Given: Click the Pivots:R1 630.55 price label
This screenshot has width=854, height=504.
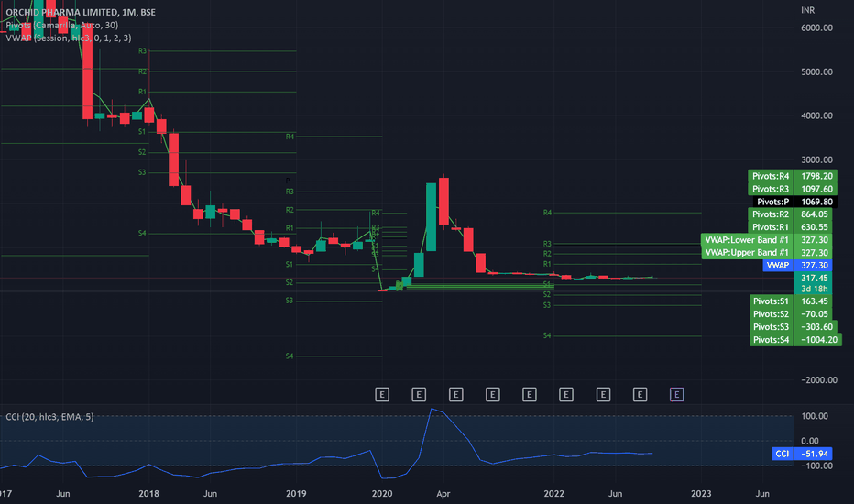Looking at the screenshot, I should [791, 227].
